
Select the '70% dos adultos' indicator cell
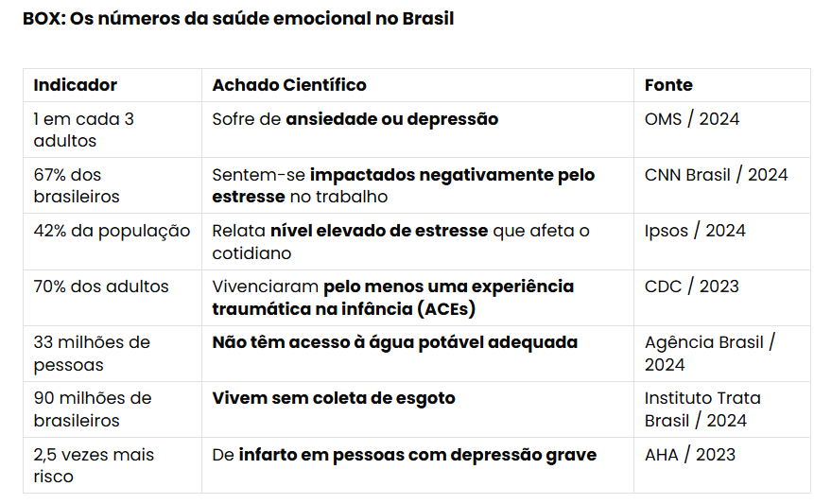pos(101,287)
